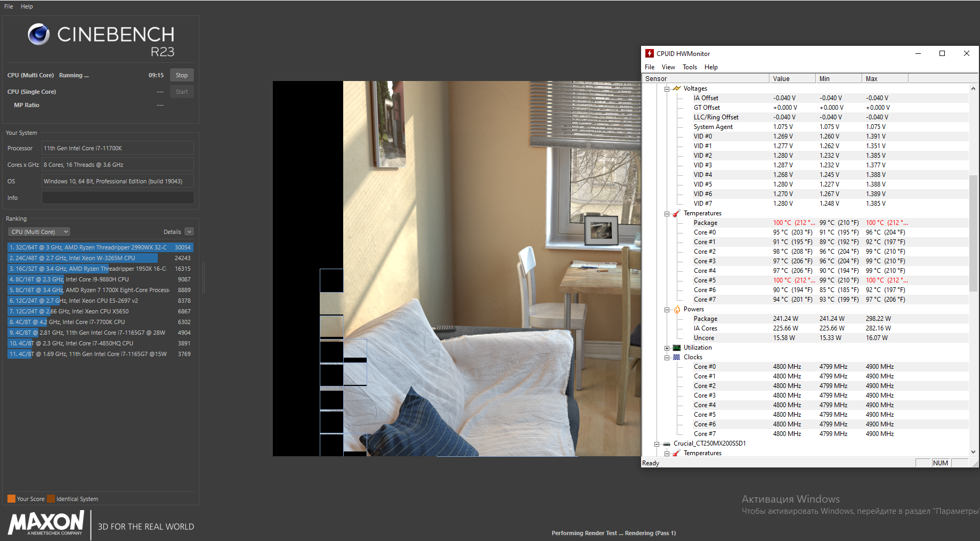Click the HWMonitor scrollbar down arrow
Viewport: 980px width, 541px height.
coord(974,451)
